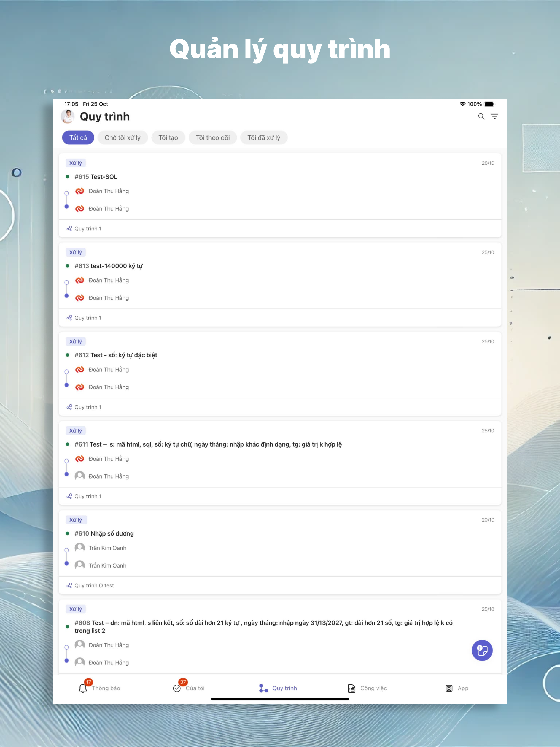Tap the floating create-process button
The width and height of the screenshot is (560, 747).
482,650
